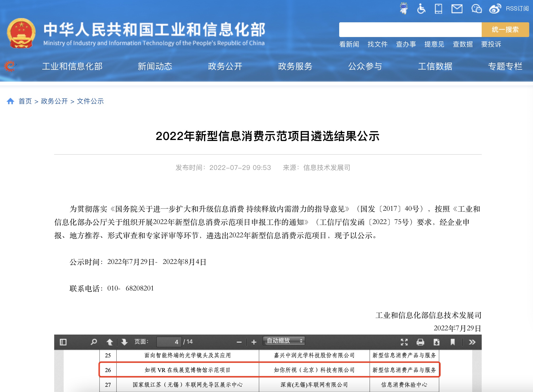Open the accessibility wheelchair icon
Viewport: 533px width, 392px height.
pos(421,9)
